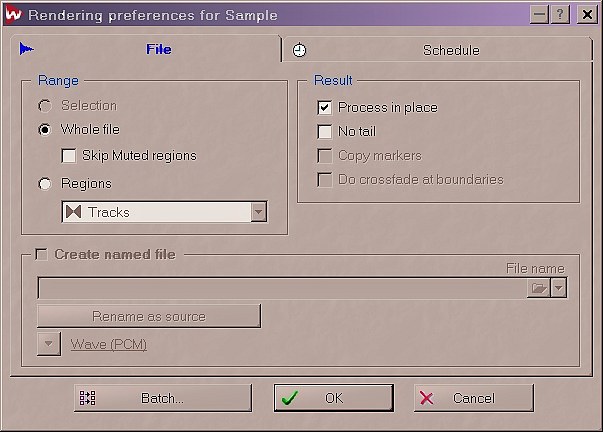Click the WaveLab logo icon in title bar
603x432 pixels.
[13, 14]
